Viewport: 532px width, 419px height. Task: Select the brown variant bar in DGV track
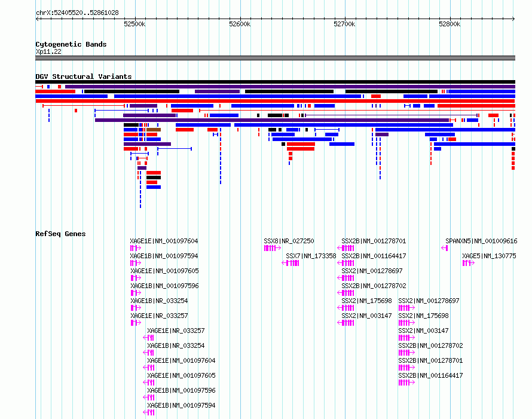(154, 130)
